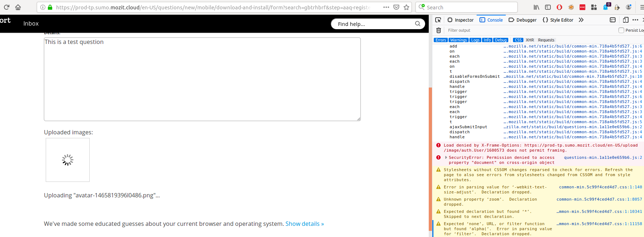
Task: Click the orange bird extension icon
Action: pos(571,7)
